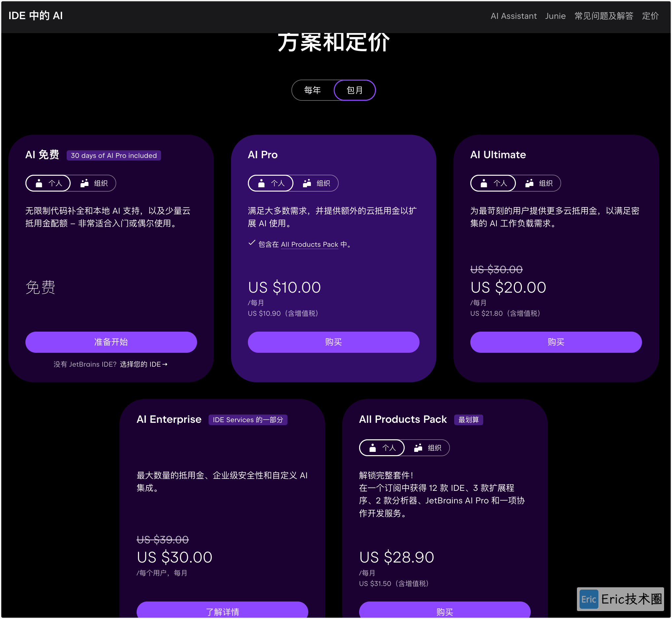The width and height of the screenshot is (672, 619).
Task: Choose 组织 in the AI Pro card
Action: click(316, 183)
